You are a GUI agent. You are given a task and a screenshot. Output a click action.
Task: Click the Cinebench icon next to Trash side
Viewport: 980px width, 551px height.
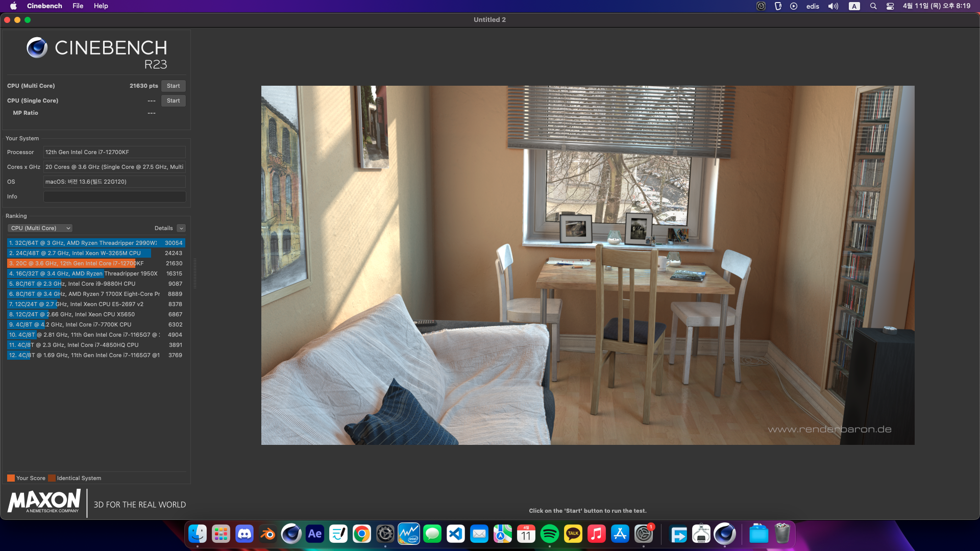(x=725, y=534)
